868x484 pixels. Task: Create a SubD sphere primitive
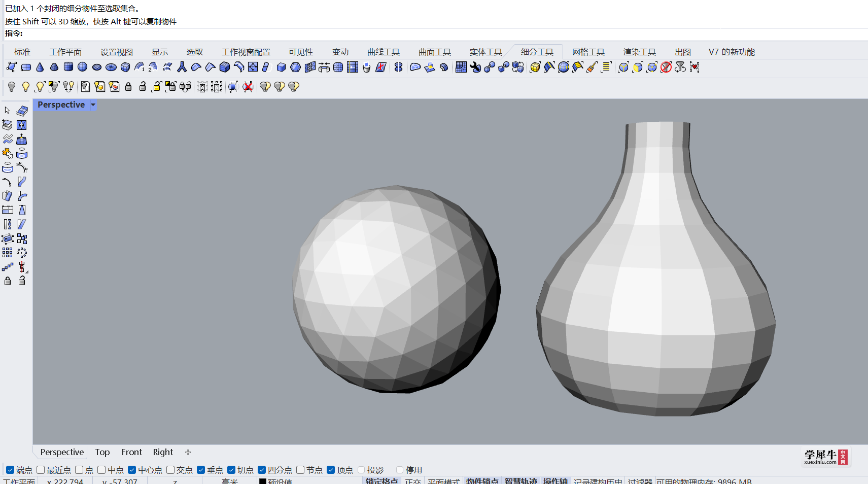point(83,67)
